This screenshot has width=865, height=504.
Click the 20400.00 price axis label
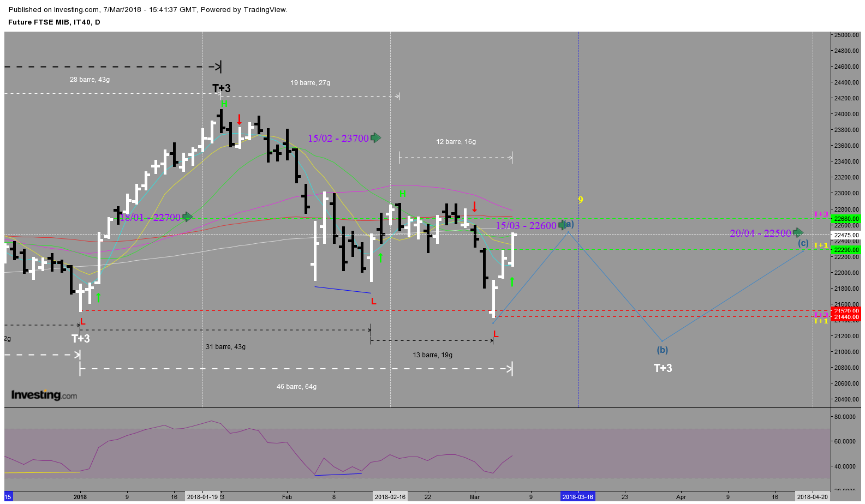coord(846,399)
